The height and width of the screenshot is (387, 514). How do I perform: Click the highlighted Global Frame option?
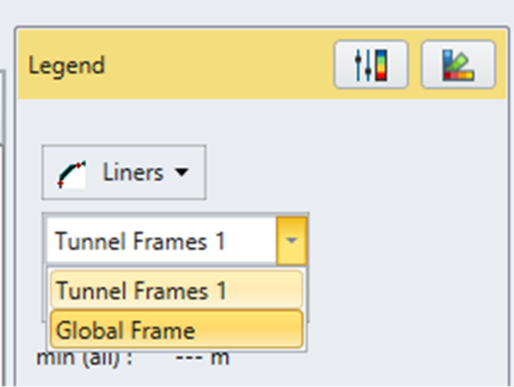pos(176,330)
